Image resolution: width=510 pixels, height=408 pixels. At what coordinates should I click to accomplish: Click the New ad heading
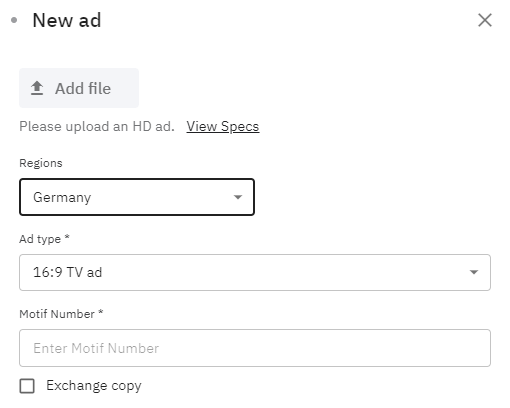(x=67, y=20)
